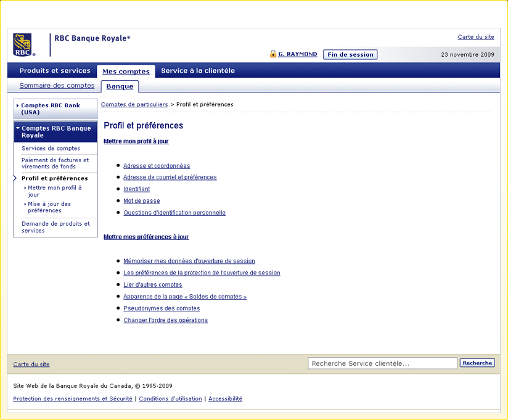Open Demande de produits et services
Viewport: 508px width, 420px height.
pos(55,227)
